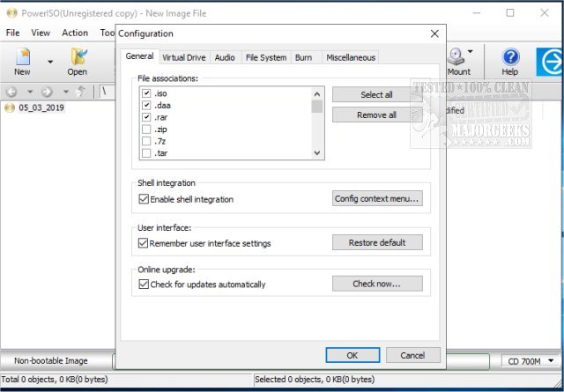Click the file associations scrollbar thumb
564x392 pixels.
click(x=317, y=107)
